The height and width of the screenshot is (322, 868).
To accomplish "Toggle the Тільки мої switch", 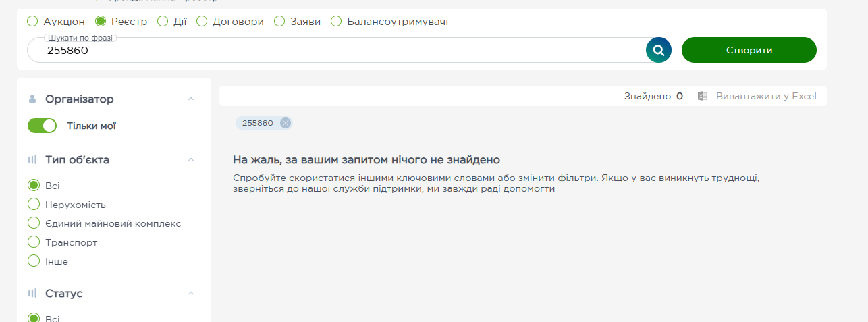I will pos(42,126).
